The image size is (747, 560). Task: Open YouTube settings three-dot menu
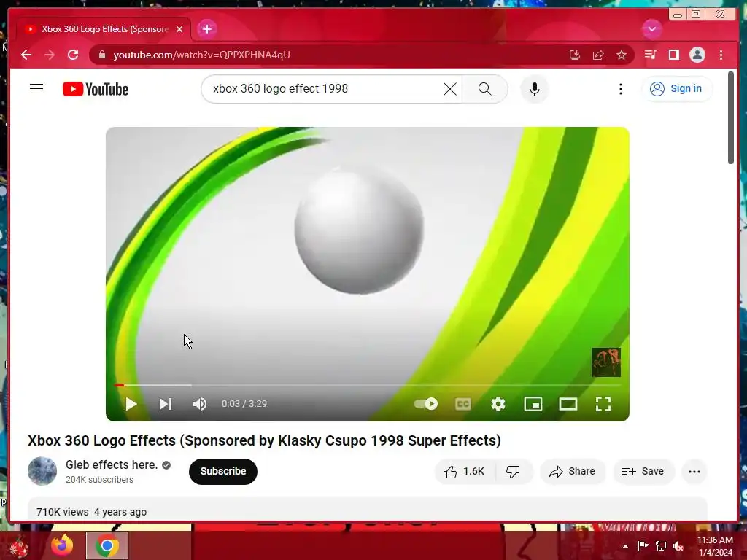click(x=620, y=89)
